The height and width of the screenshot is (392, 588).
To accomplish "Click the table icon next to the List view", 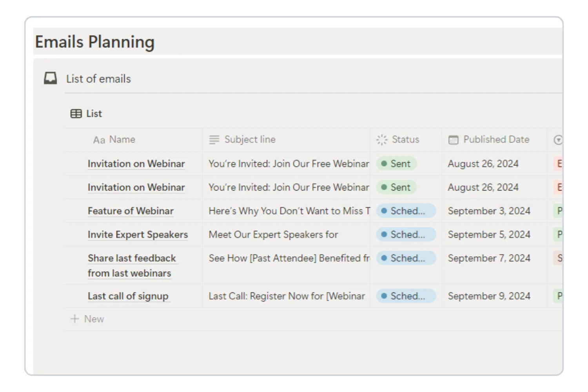I will 75,113.
